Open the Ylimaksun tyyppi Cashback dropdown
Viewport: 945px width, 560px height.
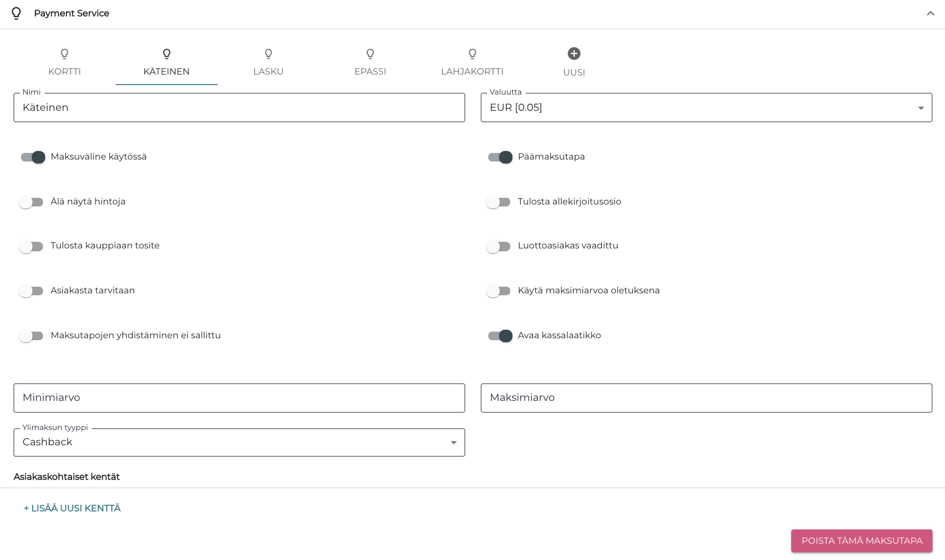pos(239,442)
